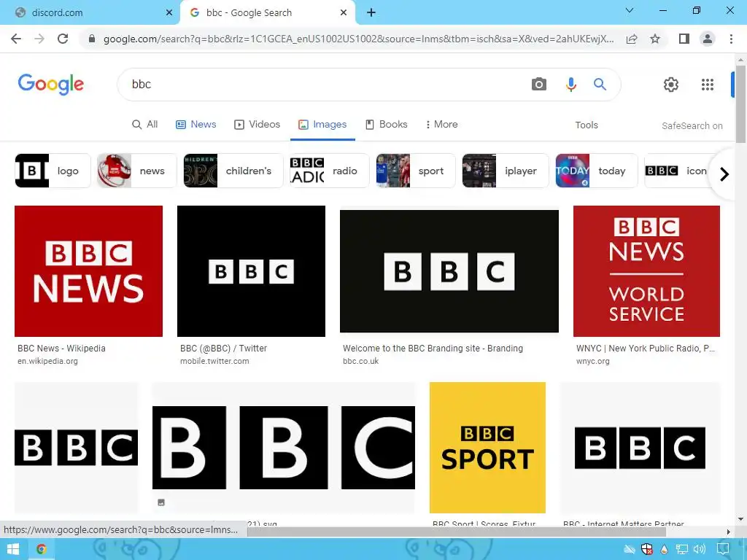This screenshot has height=560, width=747.
Task: Select the bbc - Google Search tab
Action: click(x=268, y=13)
